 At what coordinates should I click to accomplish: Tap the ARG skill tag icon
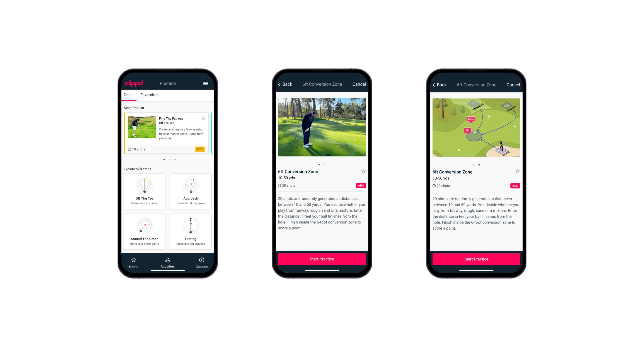click(x=361, y=186)
